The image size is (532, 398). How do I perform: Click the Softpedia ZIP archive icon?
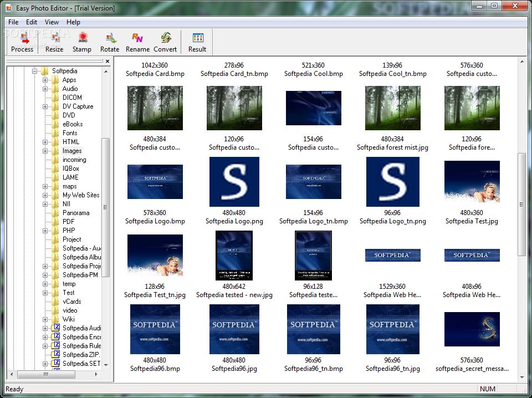55,354
